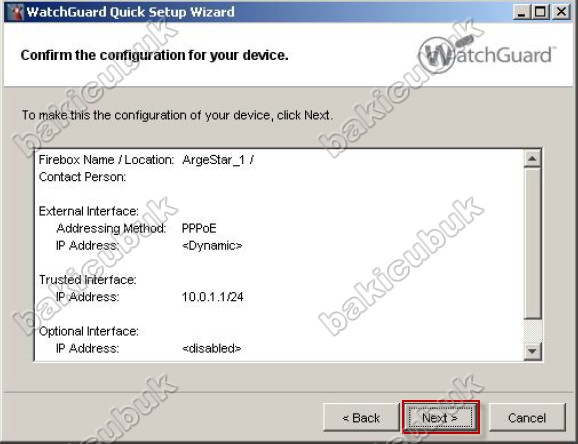Minimize the Quick Setup Wizard window

pos(521,12)
